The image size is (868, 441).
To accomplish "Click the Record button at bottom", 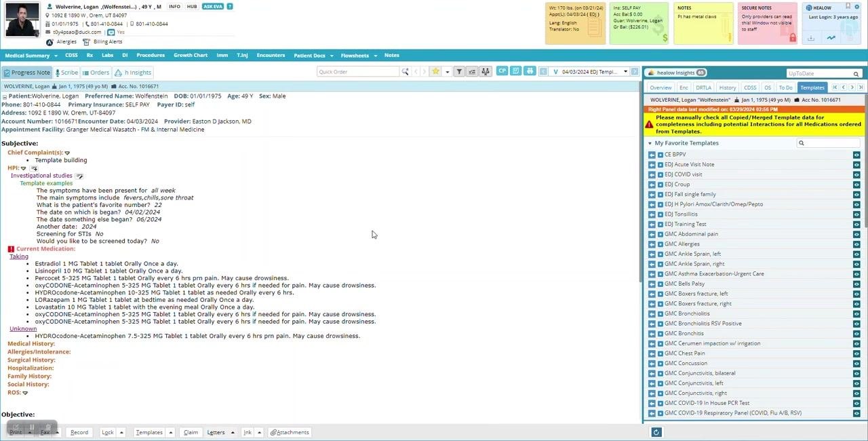I will click(x=79, y=432).
